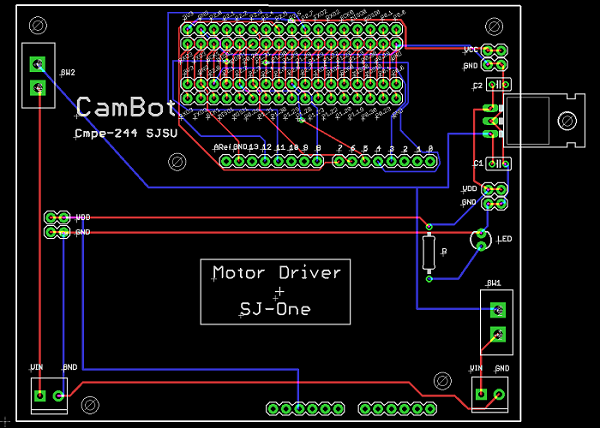Click the C1 designator text
This screenshot has height=428, width=600.
(478, 163)
